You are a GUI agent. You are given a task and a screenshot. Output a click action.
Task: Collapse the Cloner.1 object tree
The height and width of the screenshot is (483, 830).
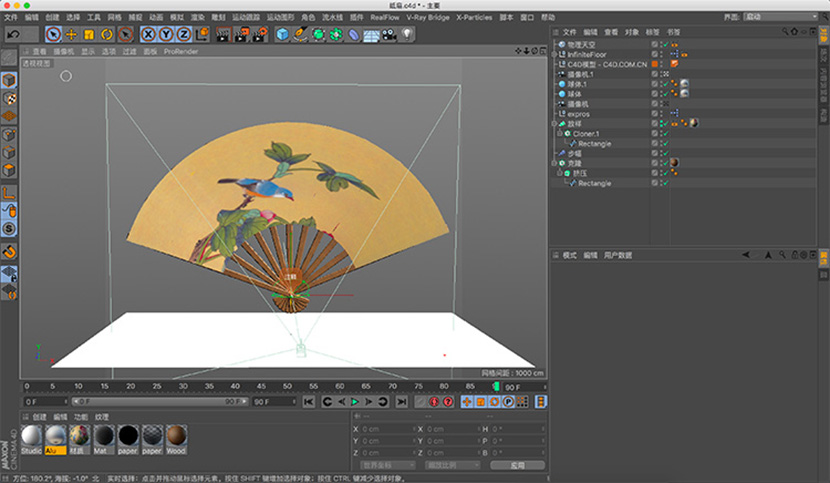click(560, 133)
